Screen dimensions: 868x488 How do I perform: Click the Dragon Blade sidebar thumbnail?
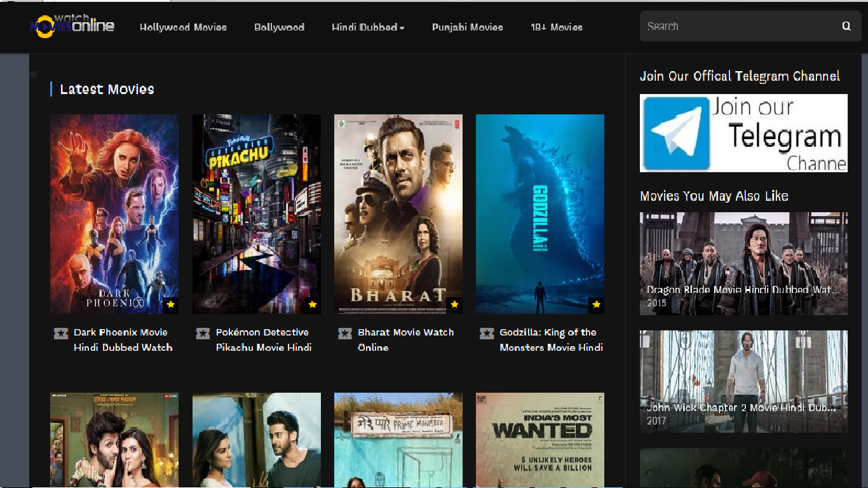[743, 263]
